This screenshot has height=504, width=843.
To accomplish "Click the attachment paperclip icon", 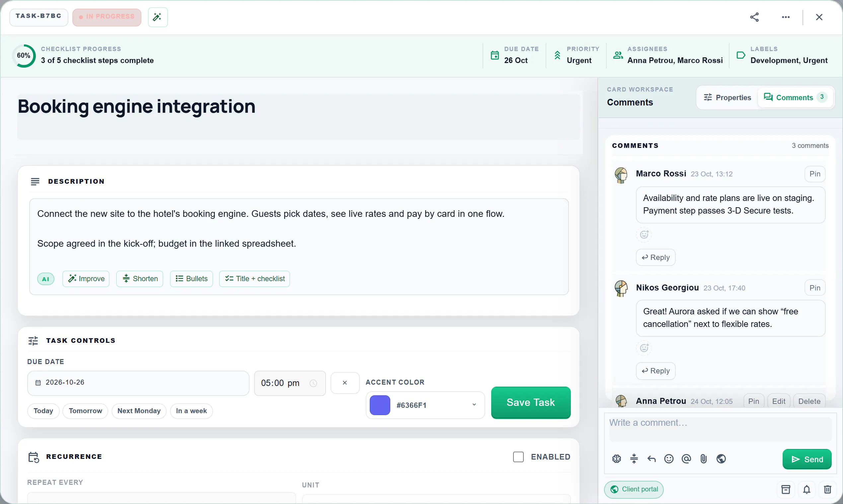I will [704, 459].
